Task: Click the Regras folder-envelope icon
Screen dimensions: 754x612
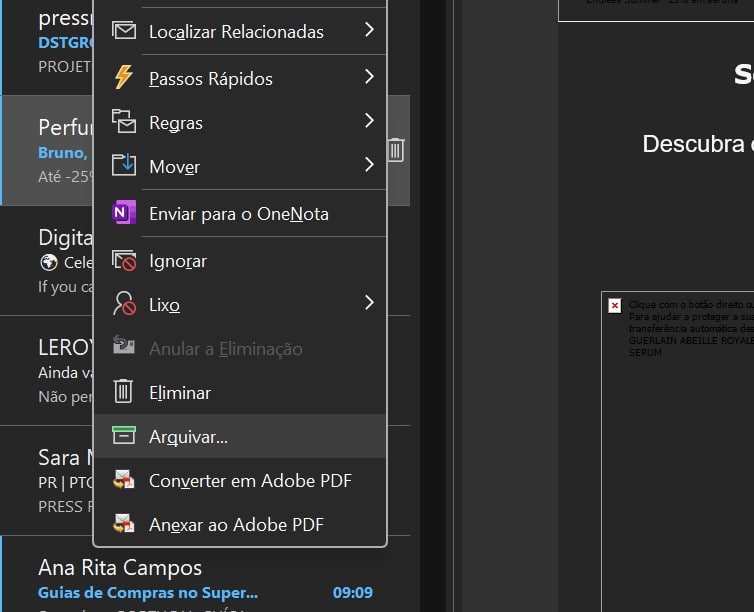Action: coord(124,122)
